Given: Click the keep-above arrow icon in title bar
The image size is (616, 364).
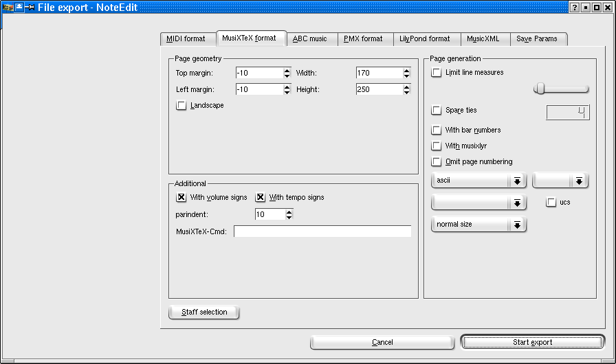Looking at the screenshot, I should pyautogui.click(x=19, y=7).
